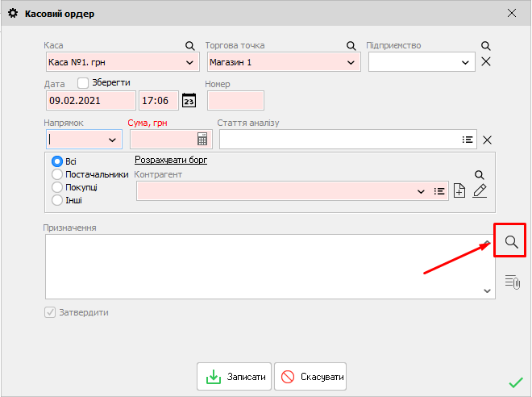The height and width of the screenshot is (397, 532).
Task: Click the attachment paperclip list icon
Action: [x=513, y=282]
